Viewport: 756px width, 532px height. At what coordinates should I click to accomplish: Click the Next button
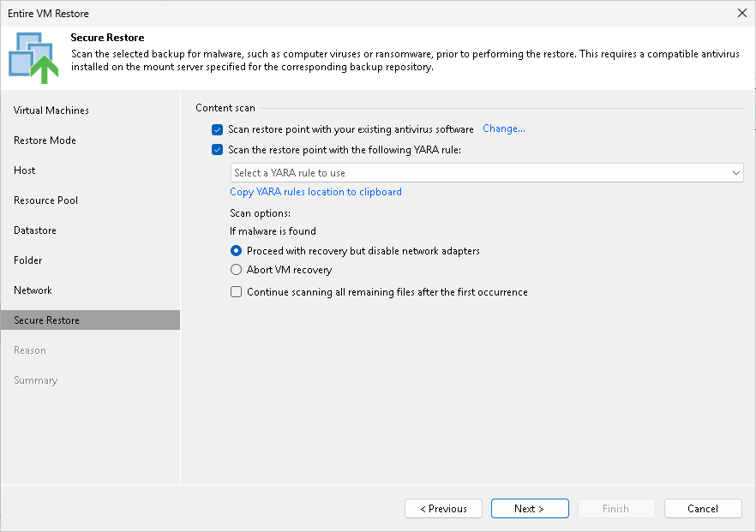tap(530, 508)
